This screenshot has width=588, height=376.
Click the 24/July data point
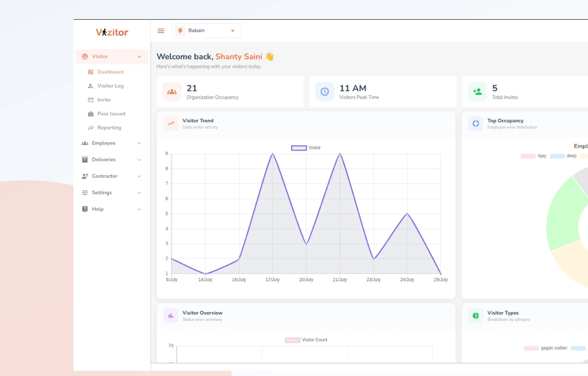[407, 214]
